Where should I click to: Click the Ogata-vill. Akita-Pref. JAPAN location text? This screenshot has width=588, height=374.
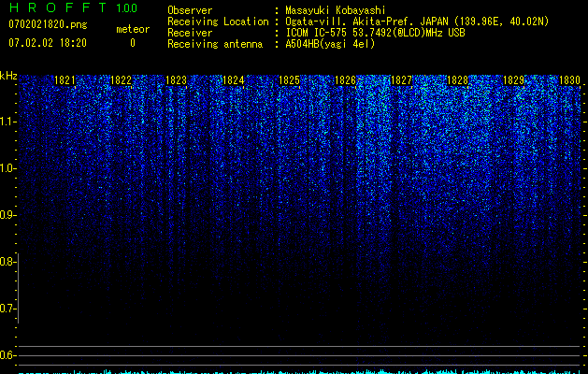(x=417, y=22)
